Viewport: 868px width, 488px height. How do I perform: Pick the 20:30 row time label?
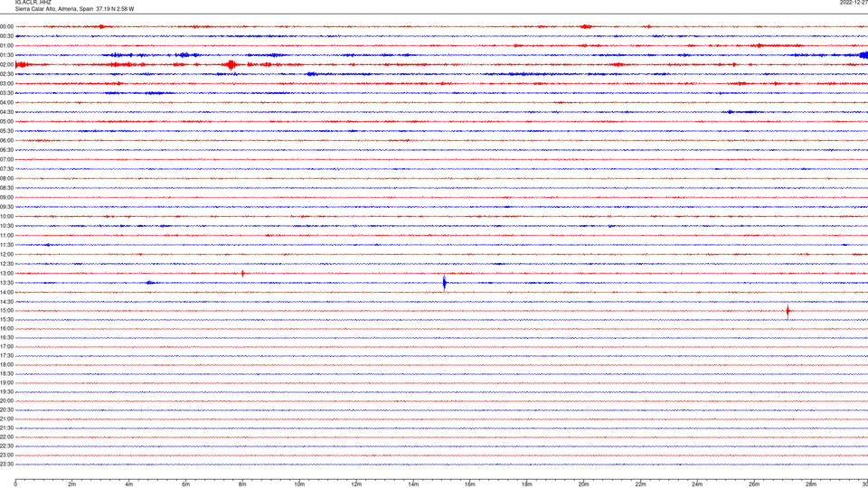[x=6, y=410]
